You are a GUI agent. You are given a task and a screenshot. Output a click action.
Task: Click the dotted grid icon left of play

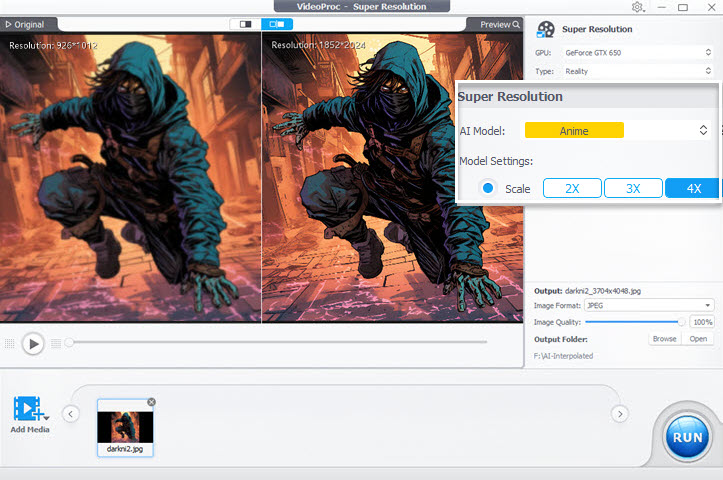coord(10,344)
